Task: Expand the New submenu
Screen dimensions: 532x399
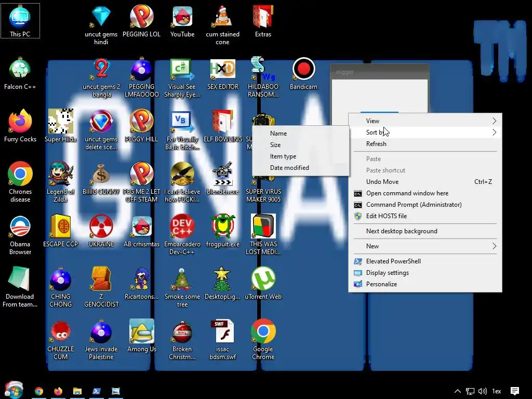Action: pos(425,246)
